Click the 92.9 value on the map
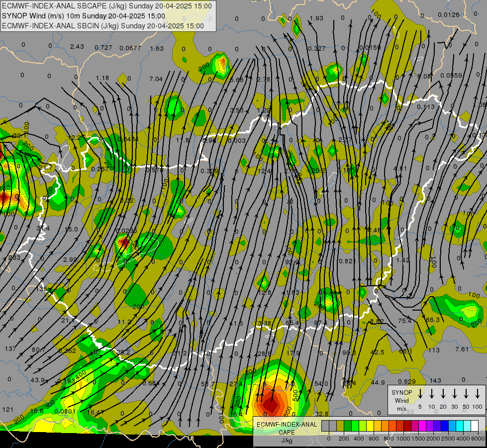Viewport: 487px width, 448px height. tap(292, 262)
